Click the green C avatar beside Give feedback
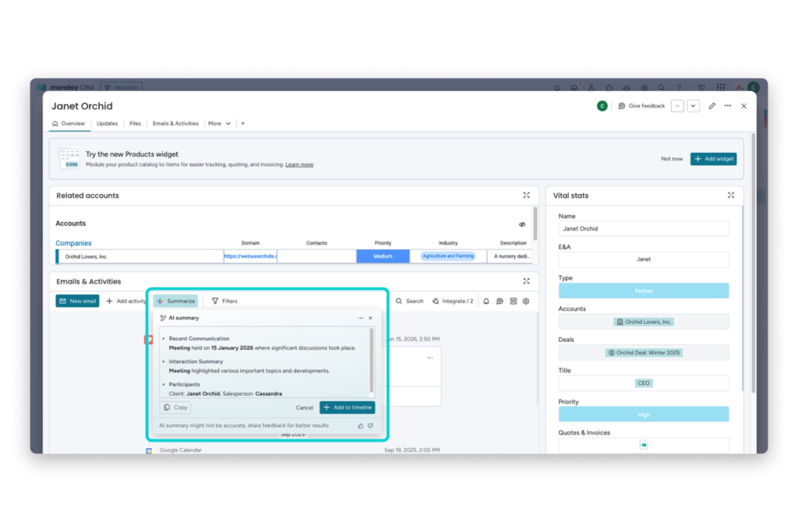This screenshot has width=798, height=532. click(x=602, y=106)
